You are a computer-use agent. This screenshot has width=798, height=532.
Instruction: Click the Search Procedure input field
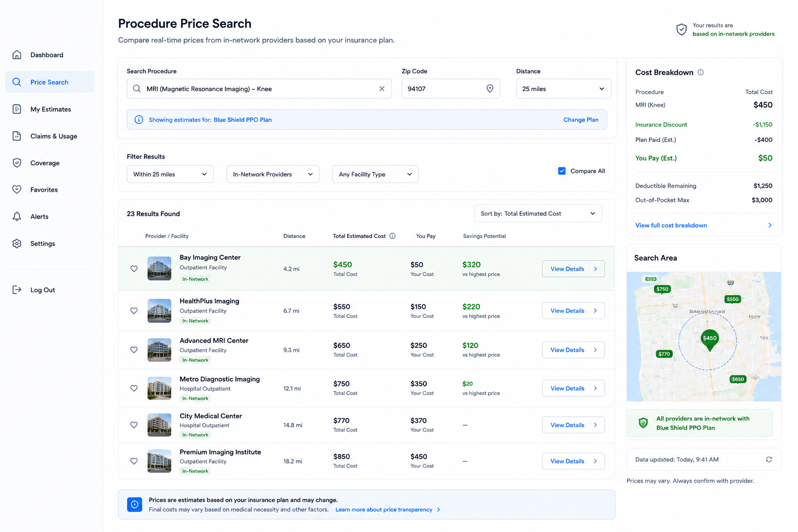pyautogui.click(x=259, y=89)
